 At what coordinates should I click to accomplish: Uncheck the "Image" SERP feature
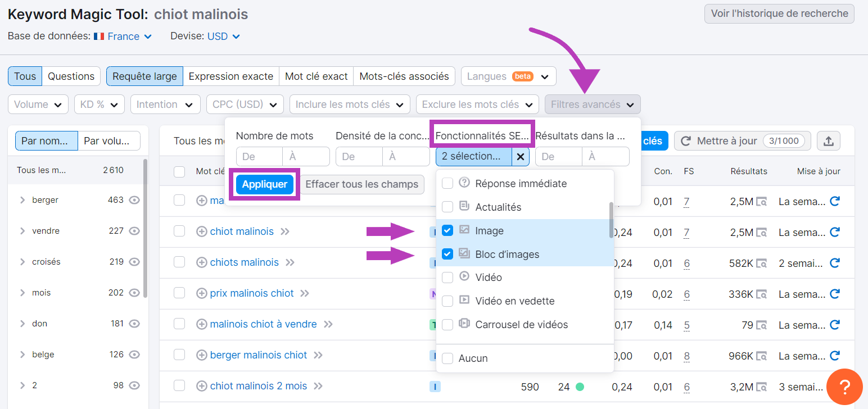(447, 230)
